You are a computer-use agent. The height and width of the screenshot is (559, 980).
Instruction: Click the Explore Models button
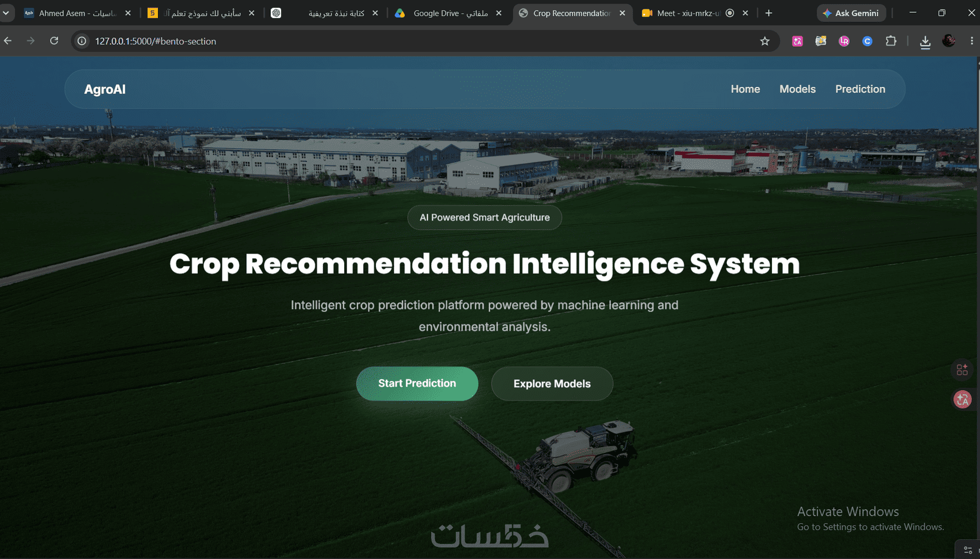[552, 384]
